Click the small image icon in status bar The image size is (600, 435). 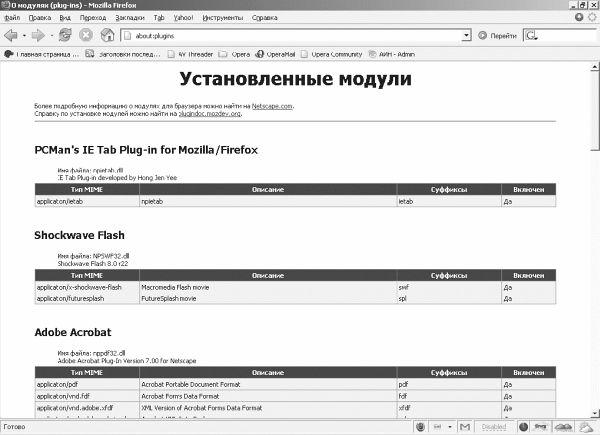click(x=437, y=427)
